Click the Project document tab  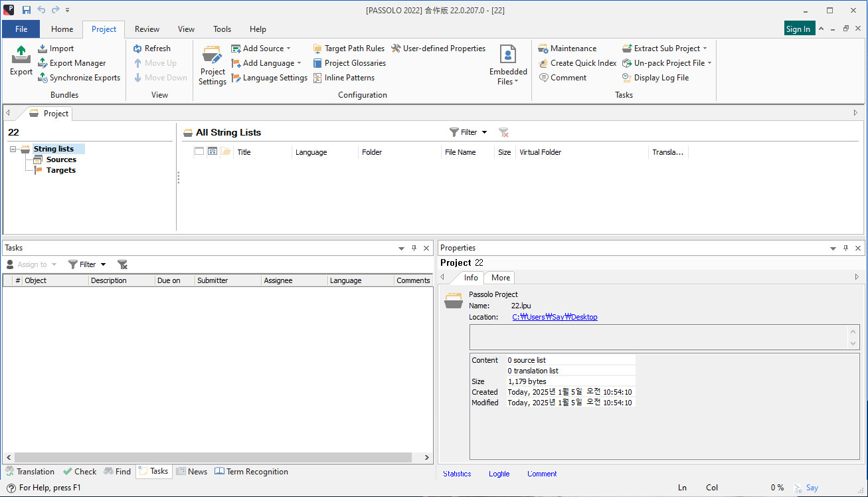point(48,114)
